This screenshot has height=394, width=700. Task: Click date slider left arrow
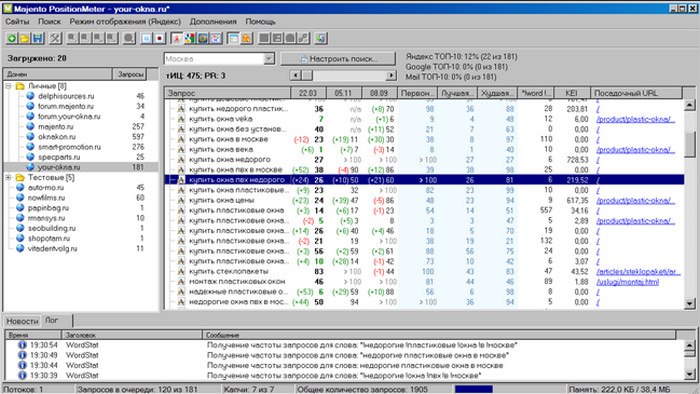tap(295, 75)
